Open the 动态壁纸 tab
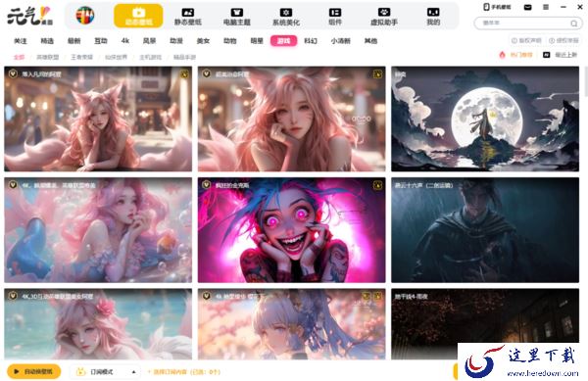588x381 pixels. pyautogui.click(x=138, y=16)
